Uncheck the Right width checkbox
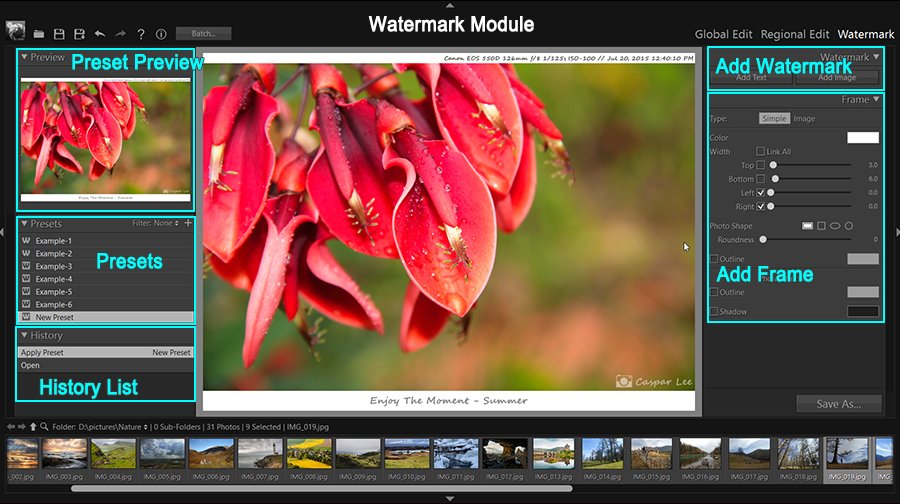Image resolution: width=900 pixels, height=504 pixels. point(761,207)
